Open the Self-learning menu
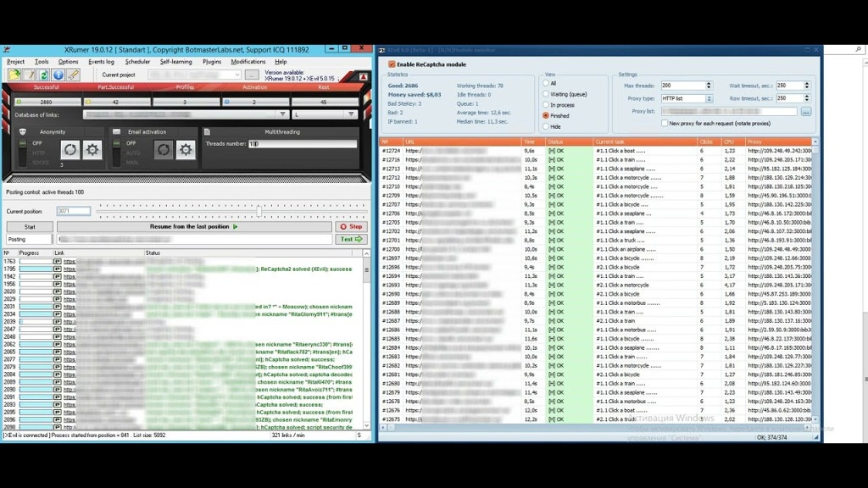Screen dimensions: 868x488 click(x=176, y=61)
